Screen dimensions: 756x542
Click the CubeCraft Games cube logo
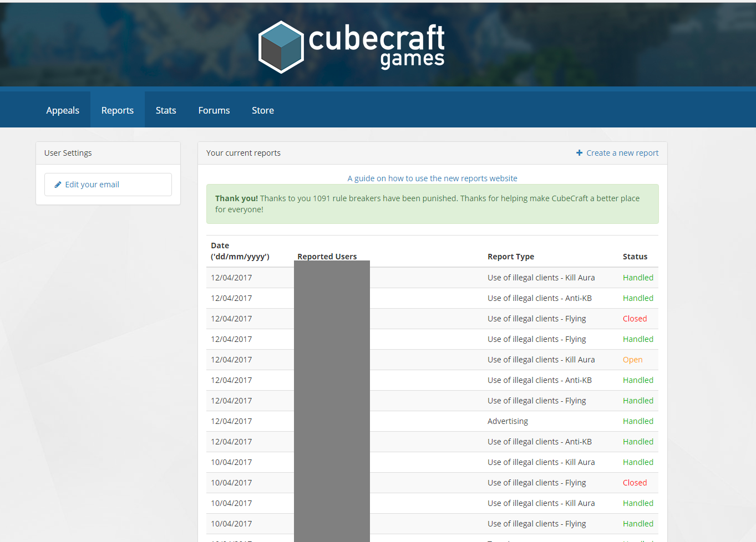281,47
